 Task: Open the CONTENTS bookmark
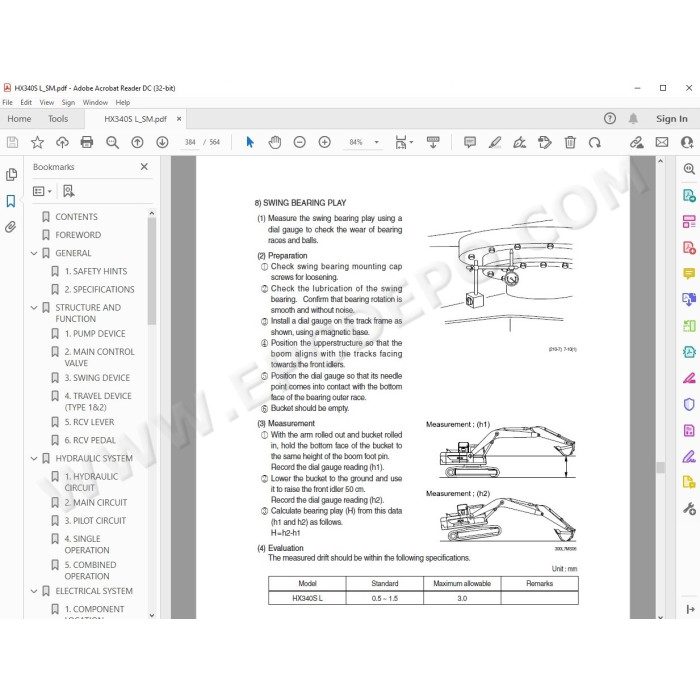point(76,217)
